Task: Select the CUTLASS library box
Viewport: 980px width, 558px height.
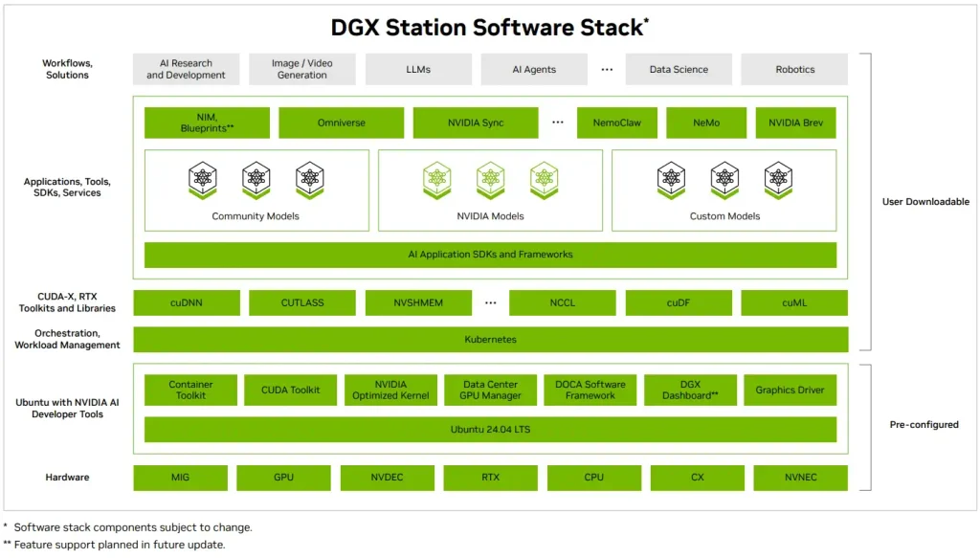Action: point(302,302)
